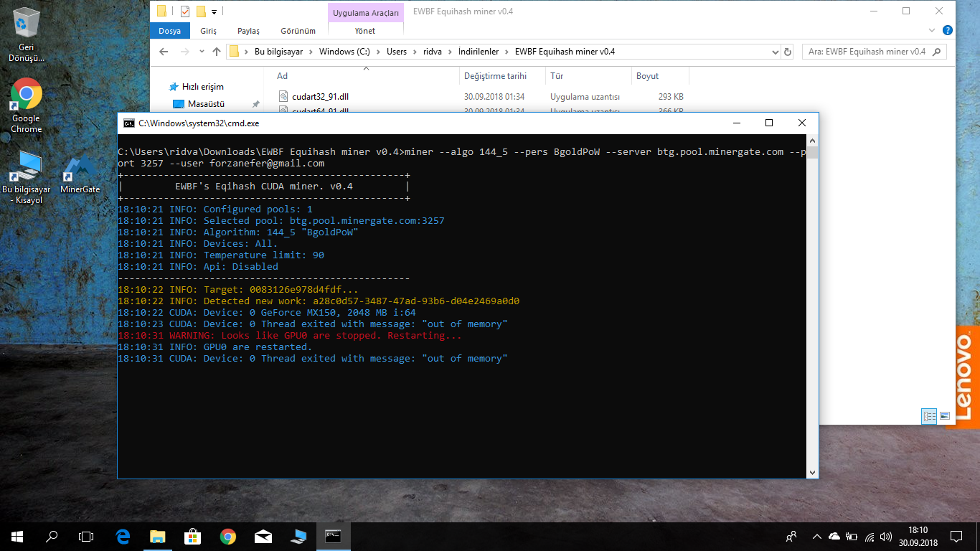Select the Uygulama Araçları contextual tab header
This screenshot has height=551, width=980.
[365, 12]
